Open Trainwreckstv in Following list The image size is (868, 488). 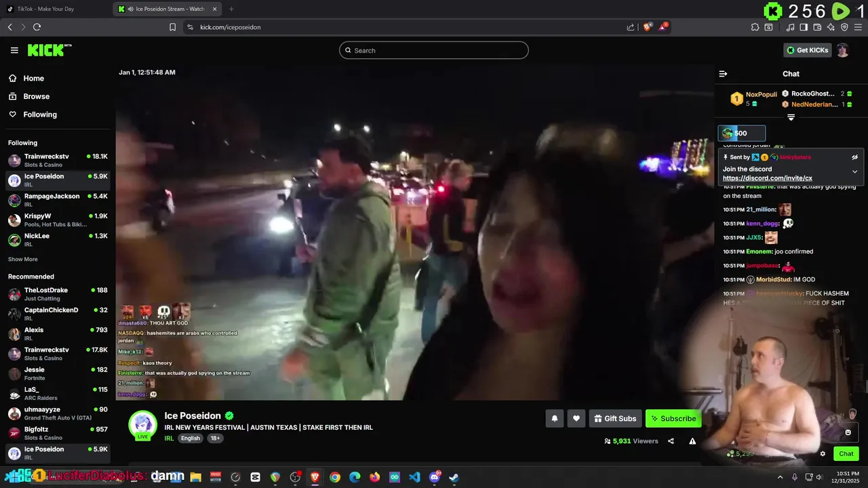click(58, 160)
